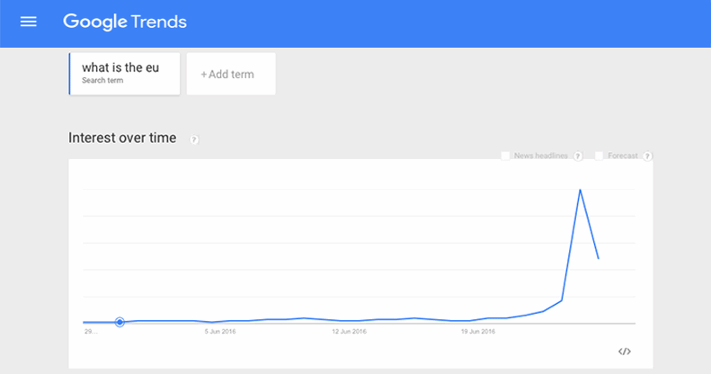Open the embed code icon below the chart
The width and height of the screenshot is (711, 374).
click(624, 351)
